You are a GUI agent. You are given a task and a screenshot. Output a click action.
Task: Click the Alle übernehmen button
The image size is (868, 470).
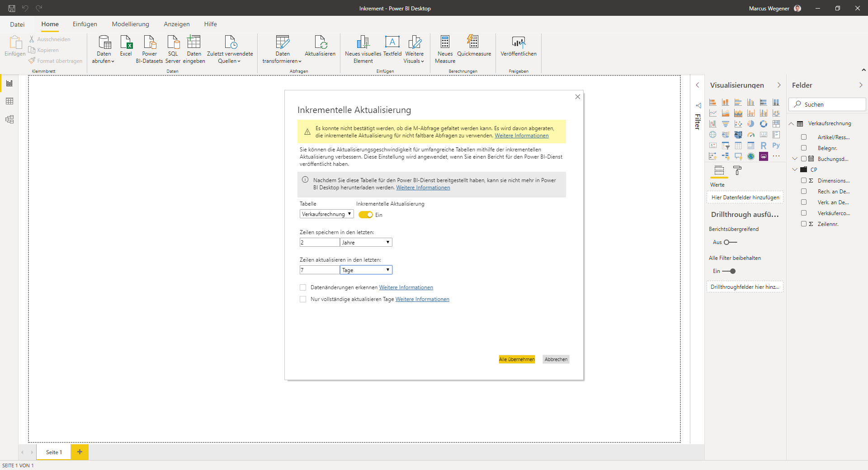517,359
